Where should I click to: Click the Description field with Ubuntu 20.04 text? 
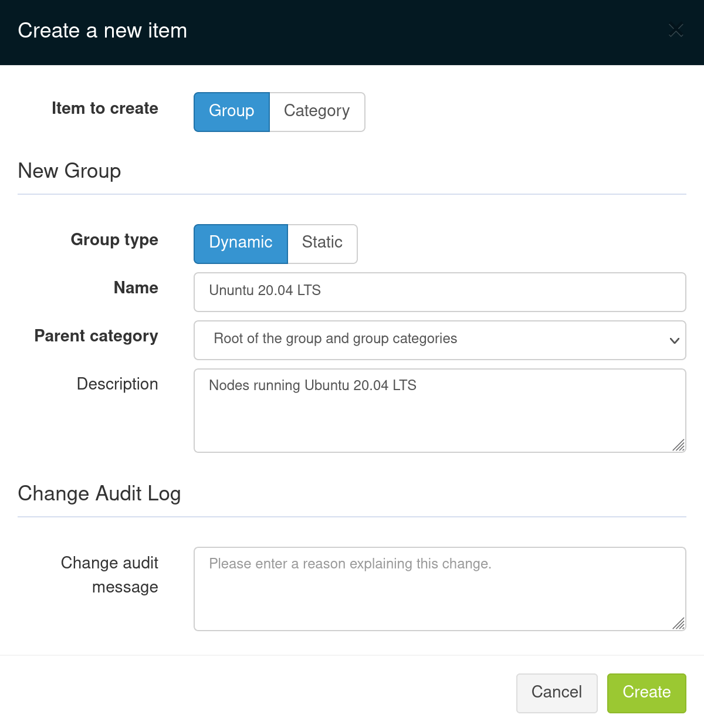click(x=440, y=409)
